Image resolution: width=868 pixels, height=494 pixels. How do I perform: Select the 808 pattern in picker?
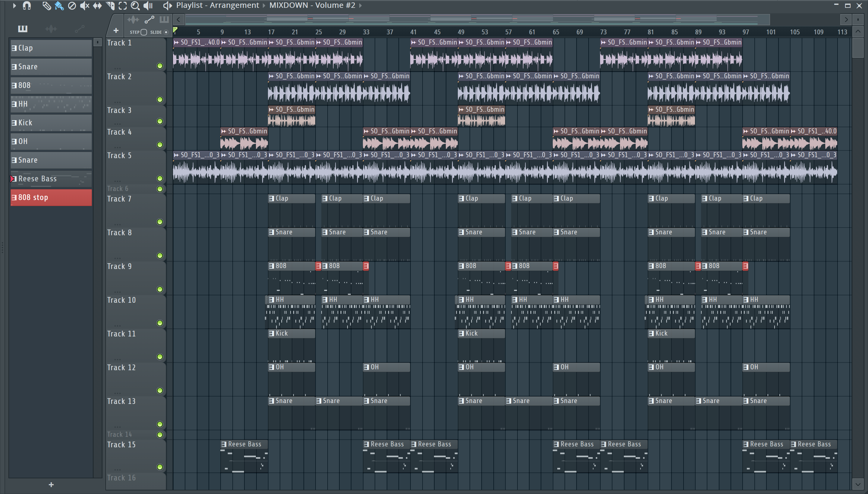51,85
